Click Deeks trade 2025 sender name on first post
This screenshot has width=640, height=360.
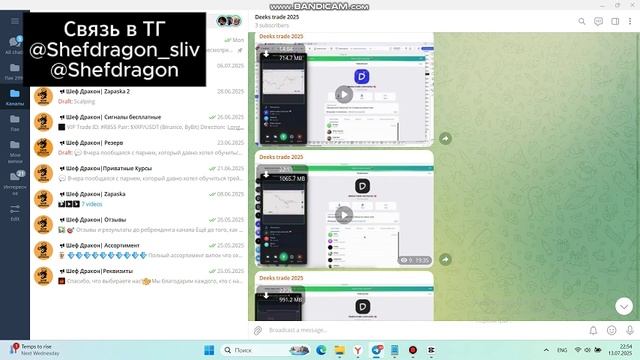pos(281,36)
